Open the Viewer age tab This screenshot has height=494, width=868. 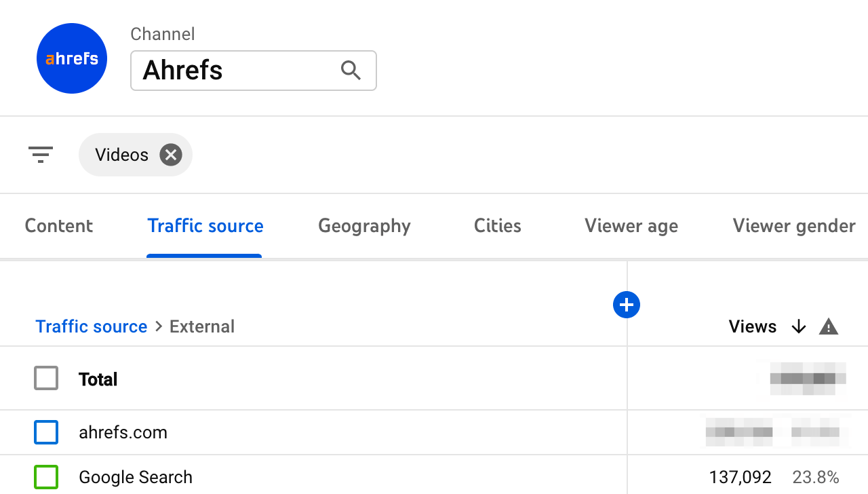(x=631, y=225)
